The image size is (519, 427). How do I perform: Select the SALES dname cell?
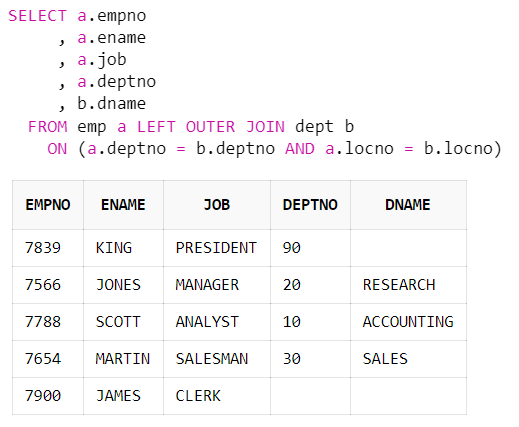click(x=408, y=359)
